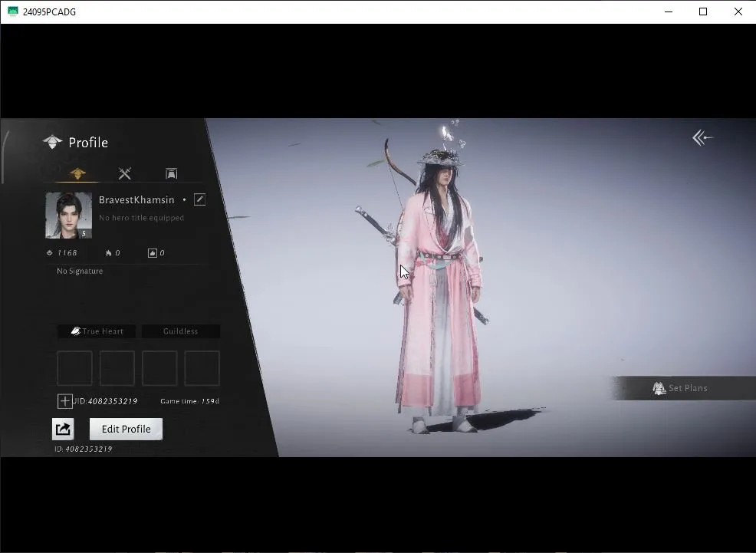This screenshot has width=756, height=553.
Task: Click the No Signature text field
Action: click(80, 271)
